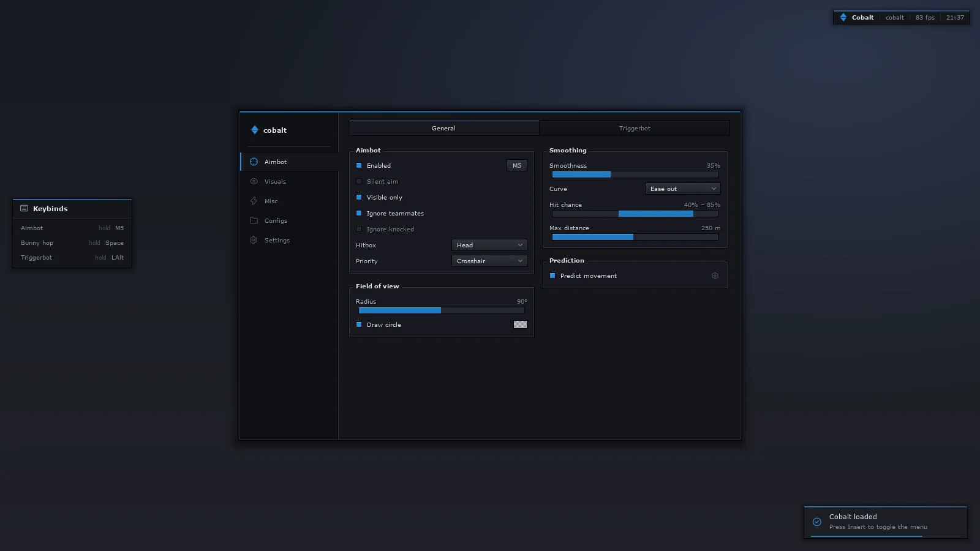The image size is (980, 551).
Task: Click the 90° Radius value
Action: [522, 301]
